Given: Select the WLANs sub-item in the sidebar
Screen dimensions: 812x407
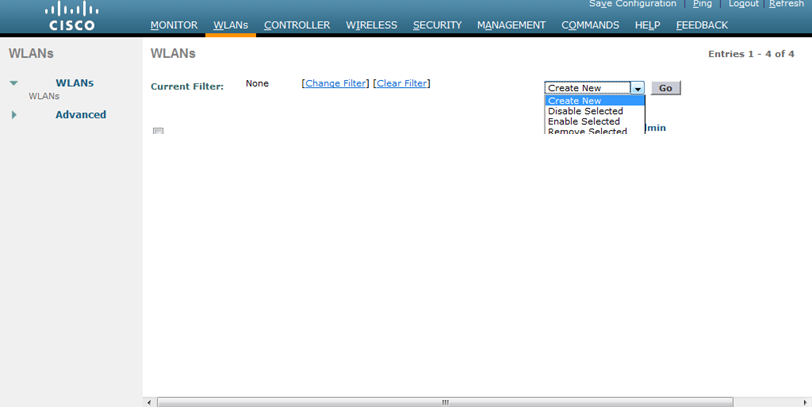Looking at the screenshot, I should (43, 97).
